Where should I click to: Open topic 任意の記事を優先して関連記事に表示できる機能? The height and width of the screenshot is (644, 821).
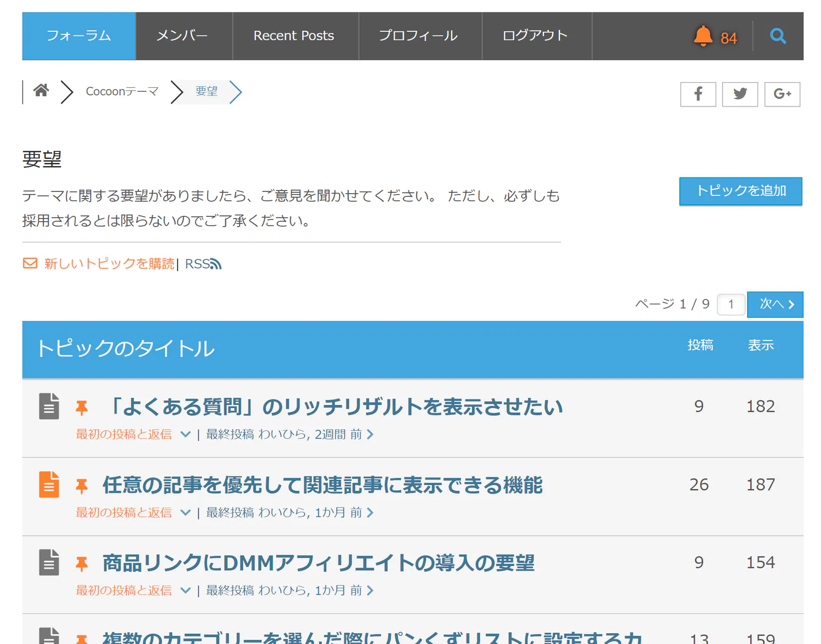[x=323, y=485]
